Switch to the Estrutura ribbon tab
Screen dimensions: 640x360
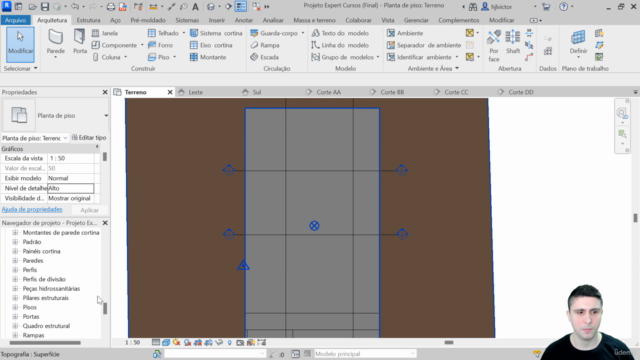[88, 20]
